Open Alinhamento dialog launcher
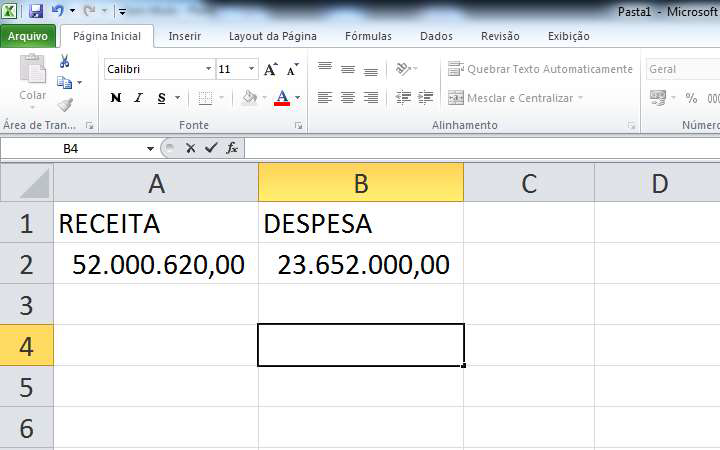Image resolution: width=720 pixels, height=450 pixels. (x=632, y=125)
